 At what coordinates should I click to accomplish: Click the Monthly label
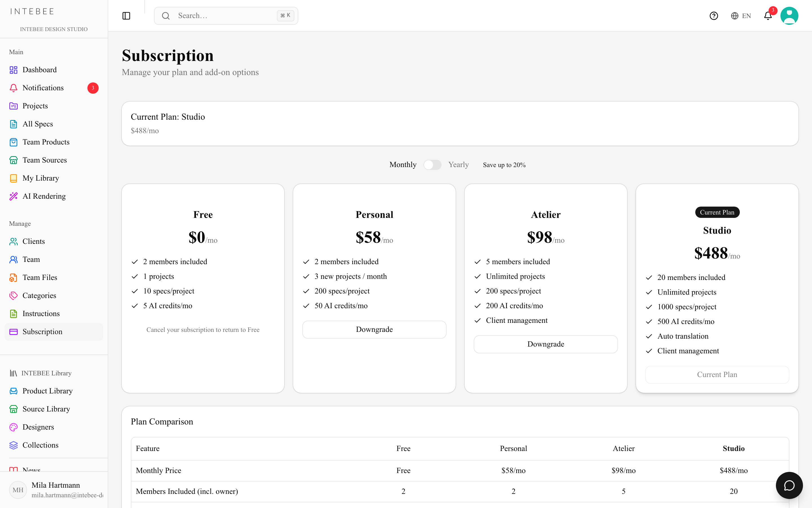coord(403,165)
